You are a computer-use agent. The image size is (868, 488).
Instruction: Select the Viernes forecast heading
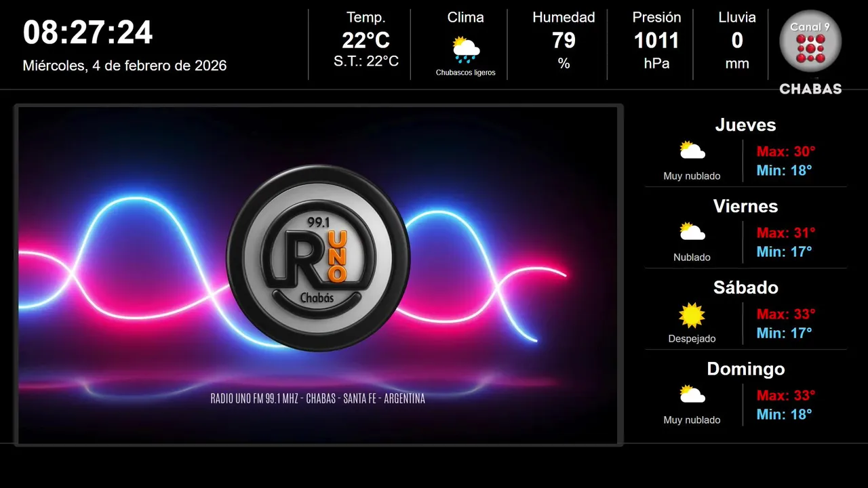point(746,206)
